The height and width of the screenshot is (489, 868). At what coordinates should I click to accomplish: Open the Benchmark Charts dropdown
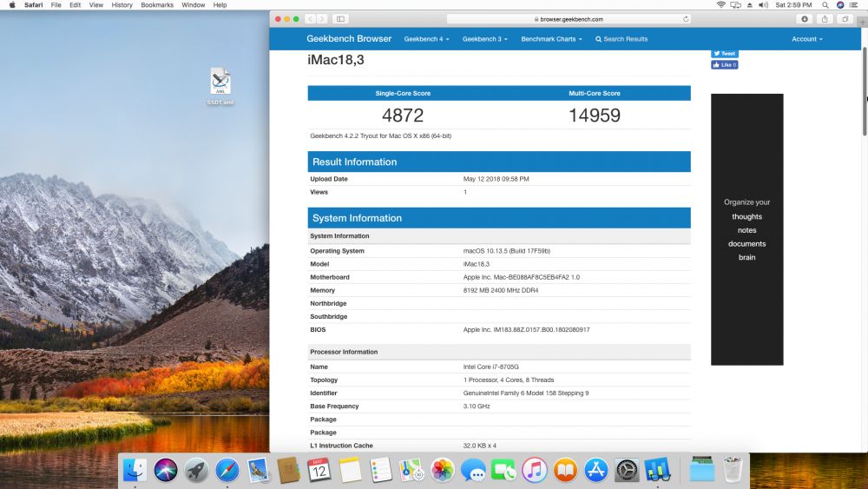click(551, 39)
